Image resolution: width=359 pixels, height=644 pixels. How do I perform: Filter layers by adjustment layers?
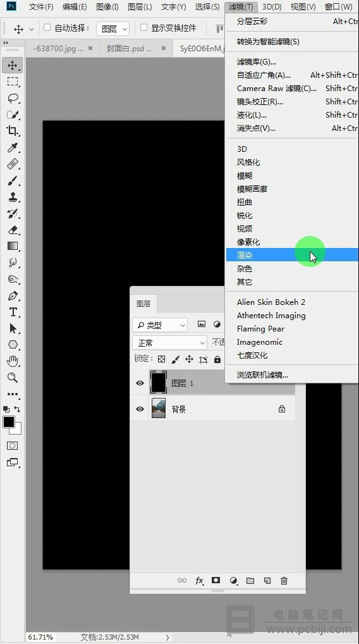pos(217,325)
